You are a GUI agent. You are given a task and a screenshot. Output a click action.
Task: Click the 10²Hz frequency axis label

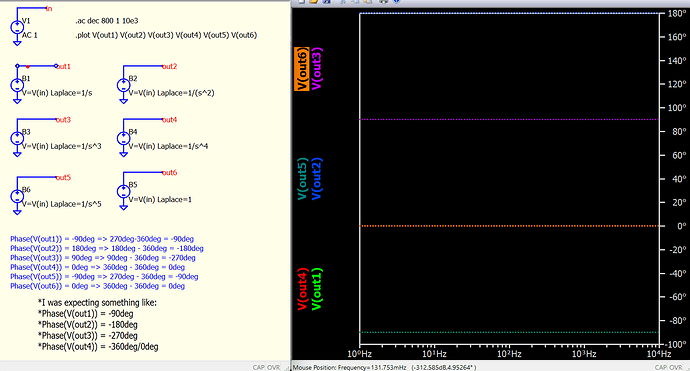point(510,354)
